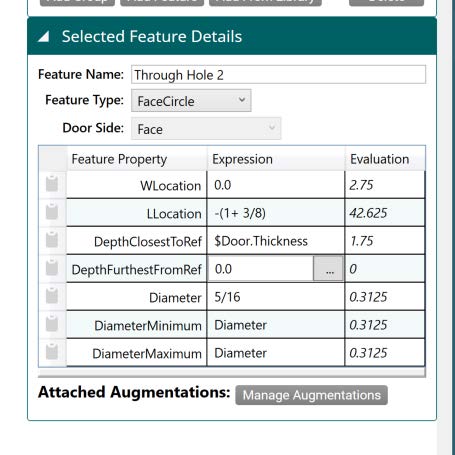Click the Diameter property name
The width and height of the screenshot is (455, 455).
click(x=175, y=298)
